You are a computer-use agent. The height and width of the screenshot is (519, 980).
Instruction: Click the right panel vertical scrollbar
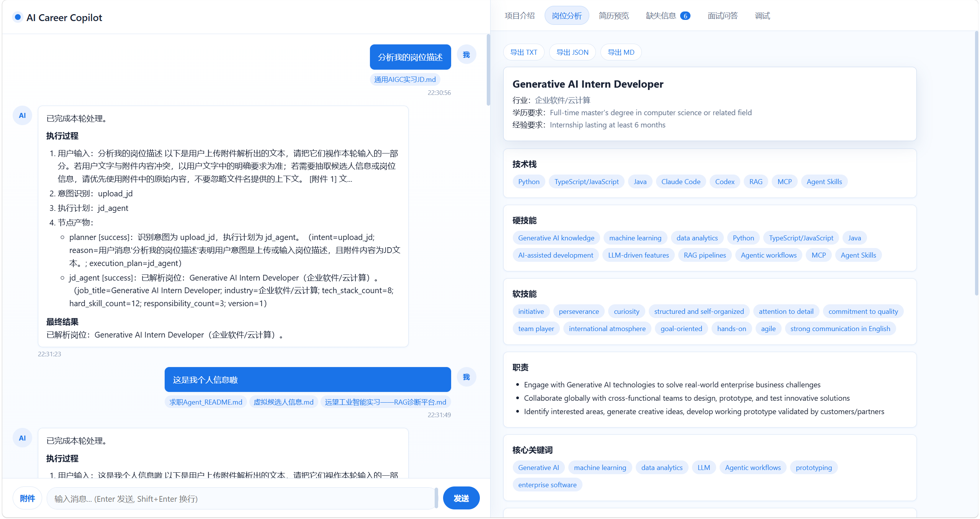point(976,163)
